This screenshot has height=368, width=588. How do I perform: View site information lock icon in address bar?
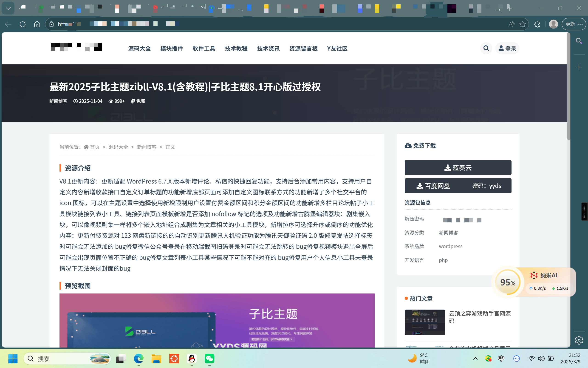coord(51,24)
